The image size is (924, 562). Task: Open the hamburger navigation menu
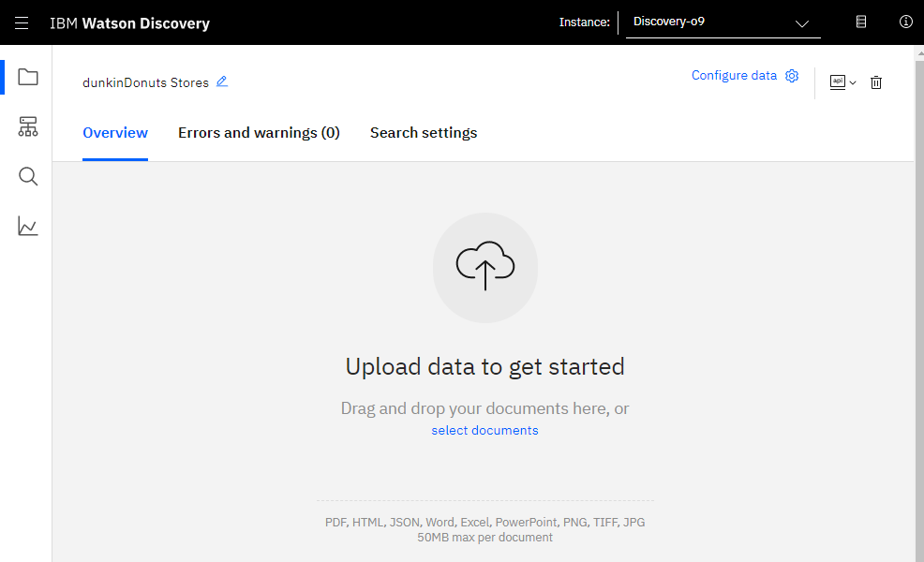(x=22, y=23)
